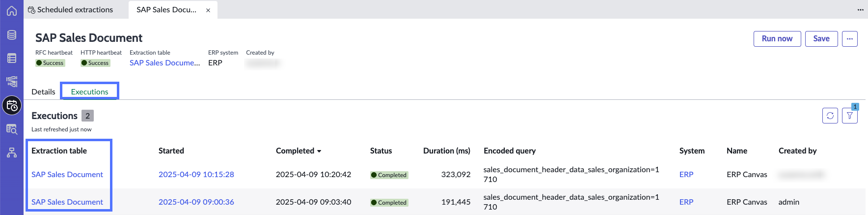Open the data streams icon in sidebar
Viewport: 868px width, 215px height.
click(x=12, y=82)
